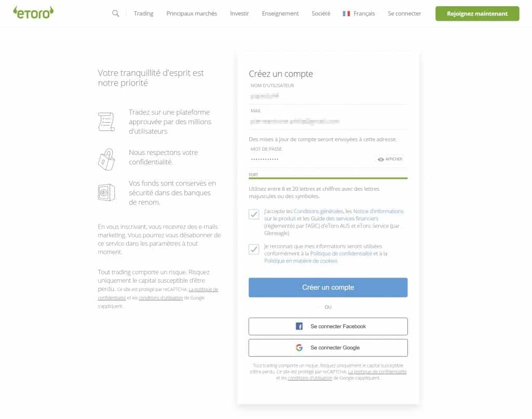Uncheck the Politique de confidentialité consent checkbox
The height and width of the screenshot is (419, 532).
tap(255, 250)
